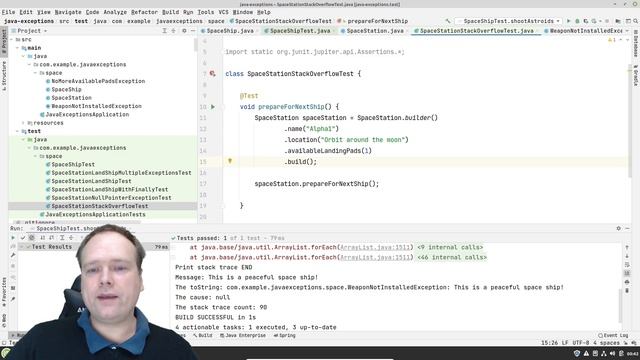Click the Down the Stack Trace arrow in the console

click(x=627, y=256)
